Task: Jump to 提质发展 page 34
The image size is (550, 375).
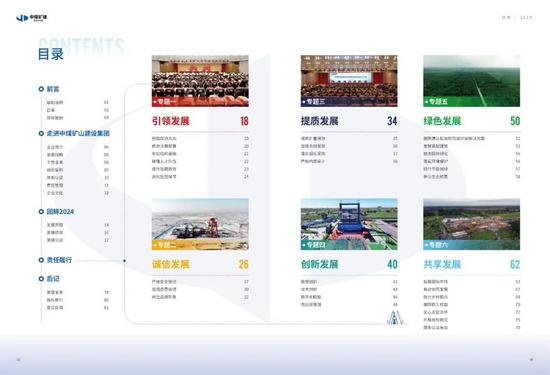Action: 392,121
